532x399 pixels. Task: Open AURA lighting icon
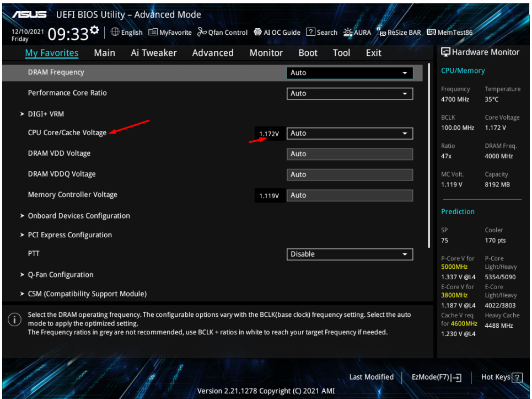[347, 32]
